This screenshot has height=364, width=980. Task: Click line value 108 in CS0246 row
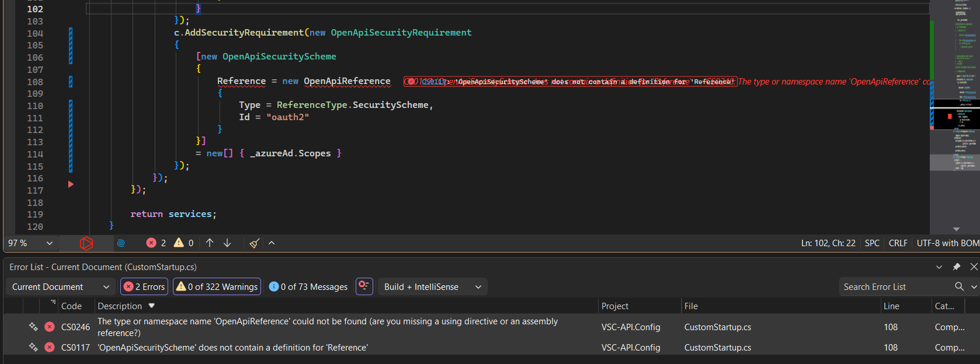[x=891, y=327]
